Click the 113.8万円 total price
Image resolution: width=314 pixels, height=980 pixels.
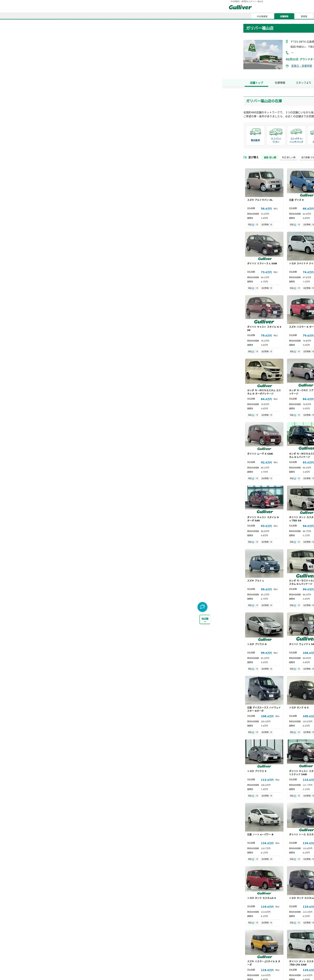(x=267, y=780)
